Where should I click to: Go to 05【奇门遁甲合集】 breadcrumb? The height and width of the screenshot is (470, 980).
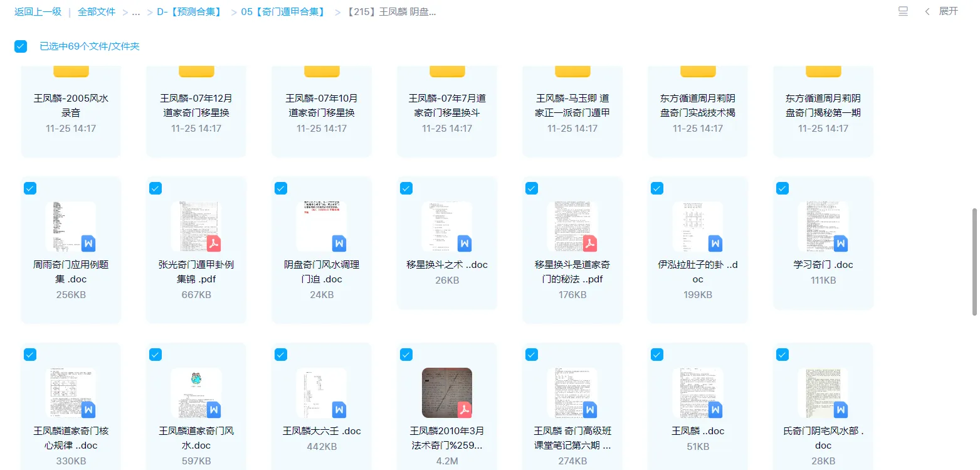click(283, 12)
